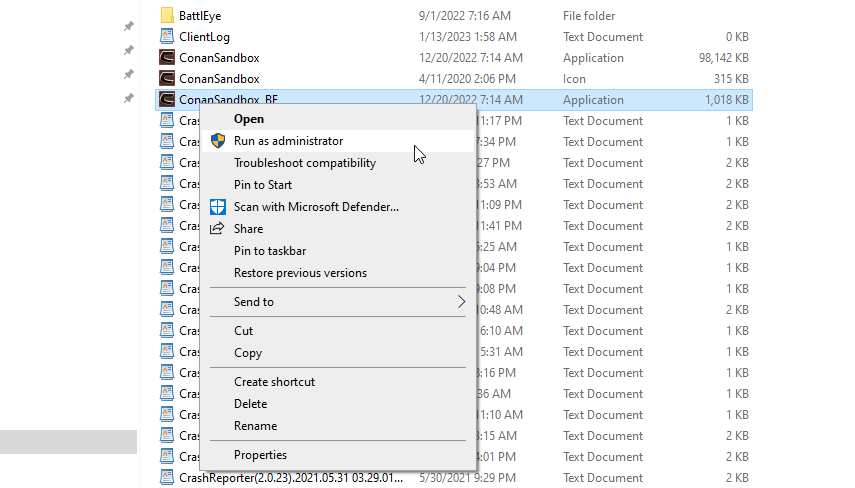Select the ConanSandbox_BE file name
The height and width of the screenshot is (488, 855).
pos(228,99)
